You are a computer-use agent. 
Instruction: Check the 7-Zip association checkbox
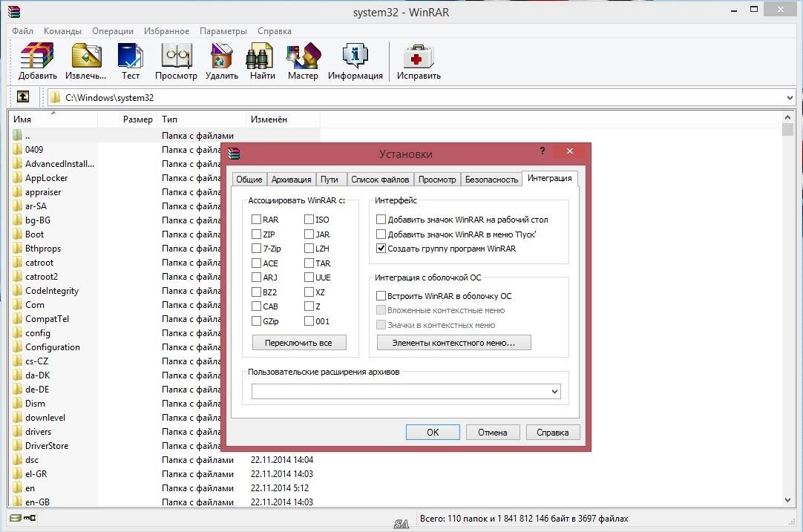(257, 249)
